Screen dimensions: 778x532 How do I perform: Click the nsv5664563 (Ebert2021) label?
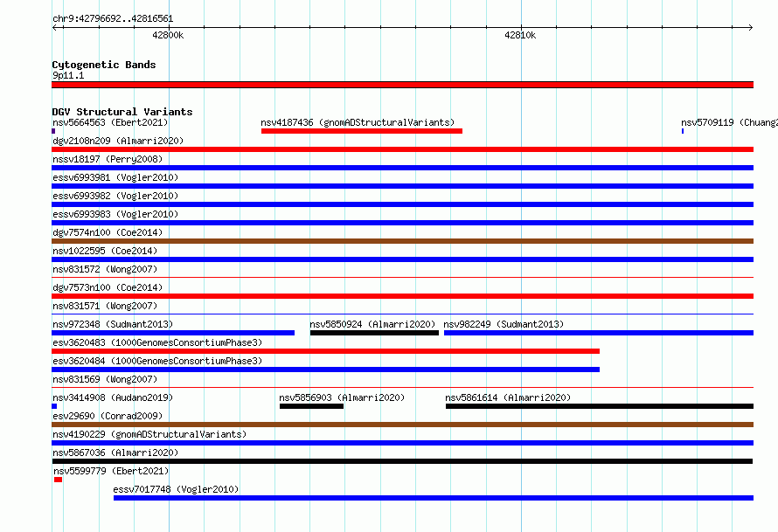[110, 122]
